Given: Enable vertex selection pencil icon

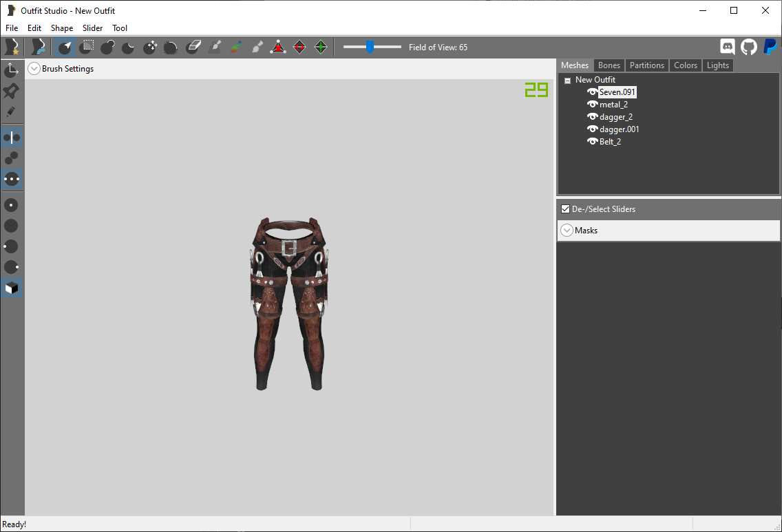Looking at the screenshot, I should click(x=12, y=111).
